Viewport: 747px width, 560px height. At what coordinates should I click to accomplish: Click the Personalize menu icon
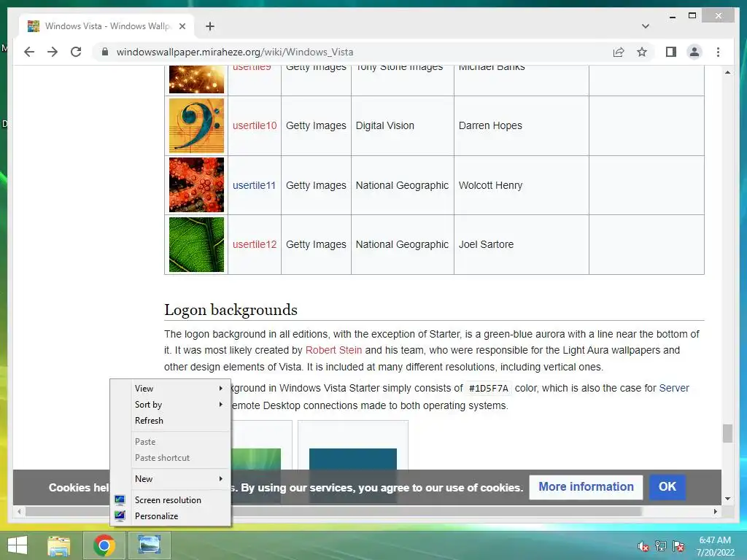coord(120,516)
